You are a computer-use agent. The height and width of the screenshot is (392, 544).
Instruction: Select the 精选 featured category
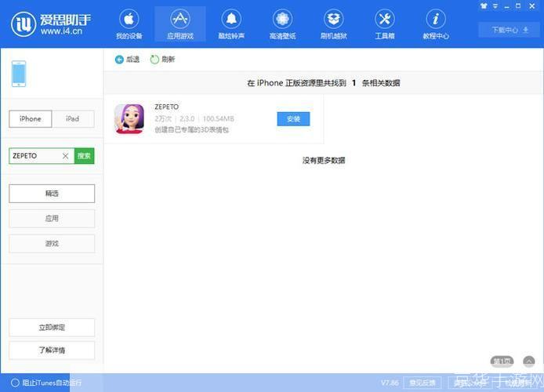click(x=52, y=193)
